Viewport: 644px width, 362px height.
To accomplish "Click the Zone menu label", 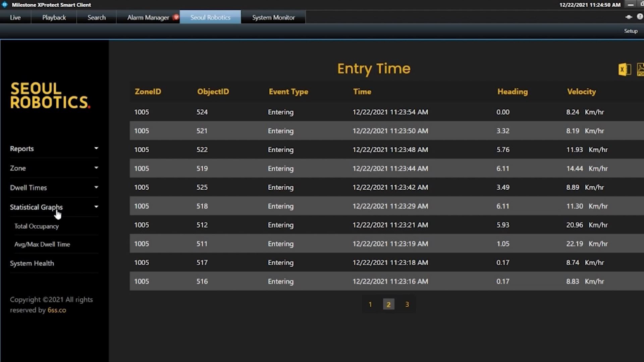I will (x=18, y=168).
